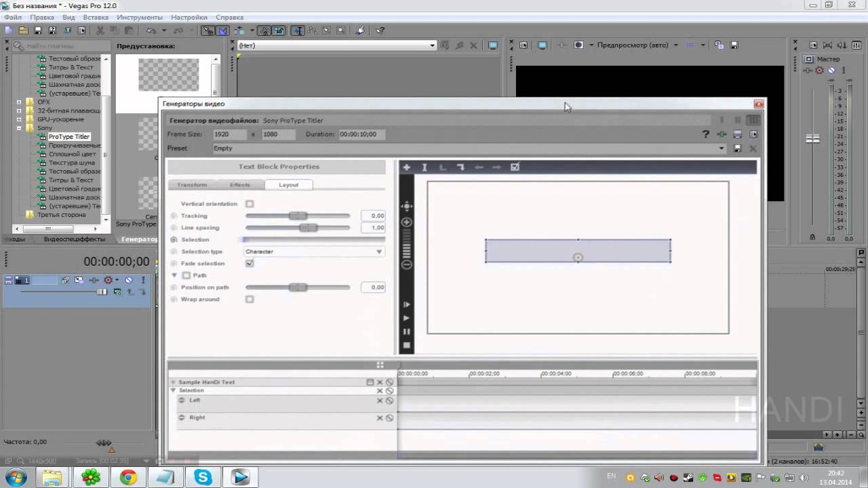Collapse the Path section triangle
This screenshot has width=868, height=488.
coord(174,276)
